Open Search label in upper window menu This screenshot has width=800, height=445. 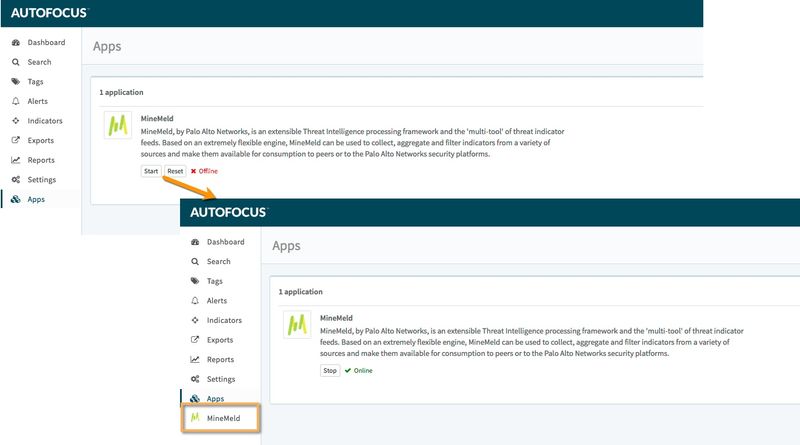coord(39,62)
